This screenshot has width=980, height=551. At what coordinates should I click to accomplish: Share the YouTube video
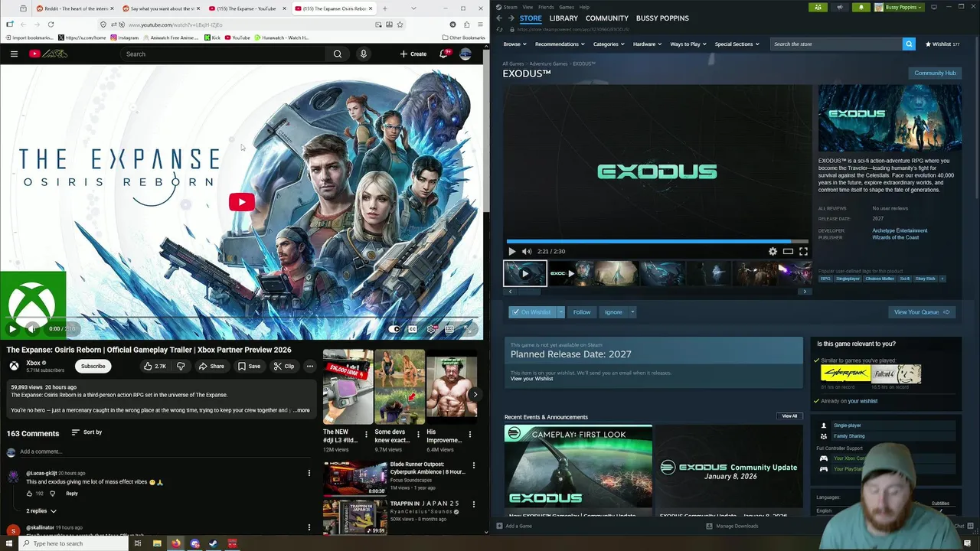[x=211, y=366]
